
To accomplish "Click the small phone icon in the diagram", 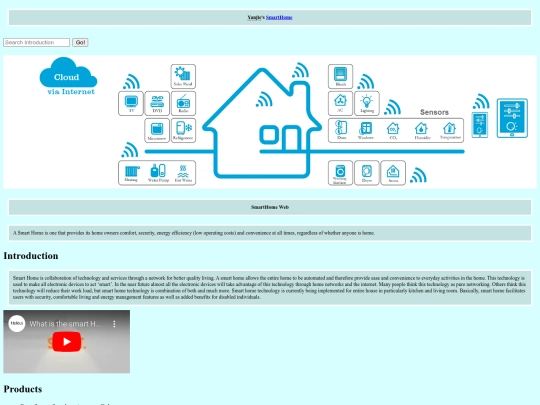I will [479, 125].
